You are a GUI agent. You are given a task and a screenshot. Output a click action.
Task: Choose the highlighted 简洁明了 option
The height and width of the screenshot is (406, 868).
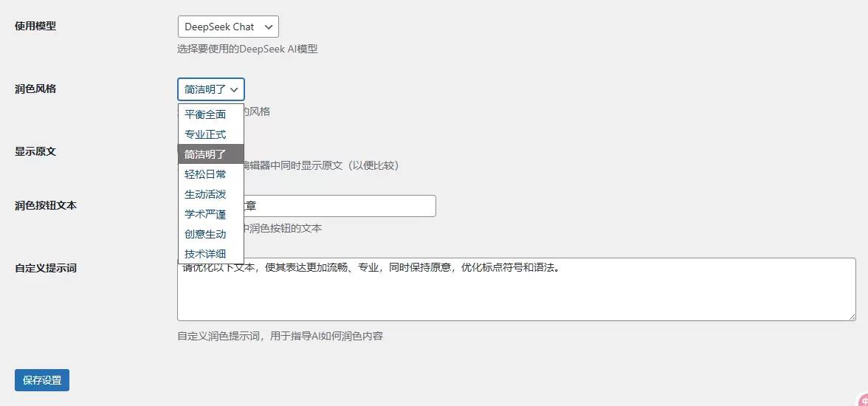pos(210,154)
